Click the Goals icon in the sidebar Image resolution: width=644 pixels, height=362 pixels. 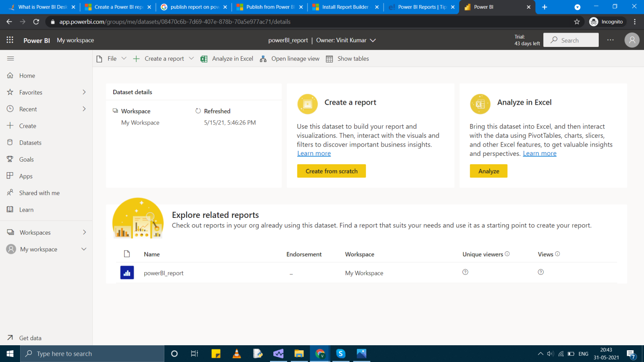10,159
